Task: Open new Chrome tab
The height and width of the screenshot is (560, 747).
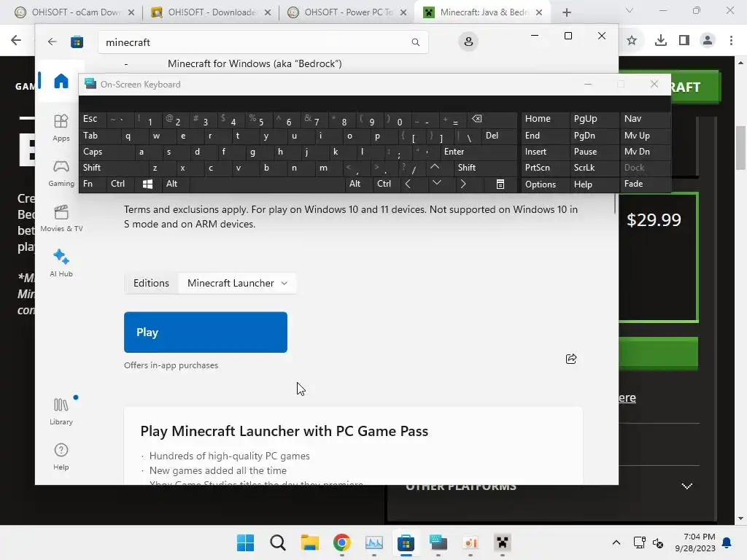Action: (x=566, y=12)
